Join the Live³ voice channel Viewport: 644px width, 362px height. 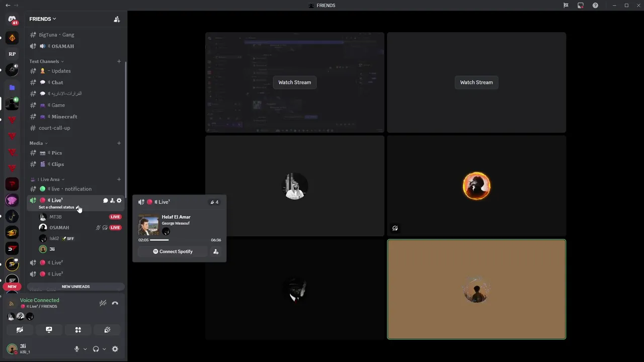coord(75,274)
